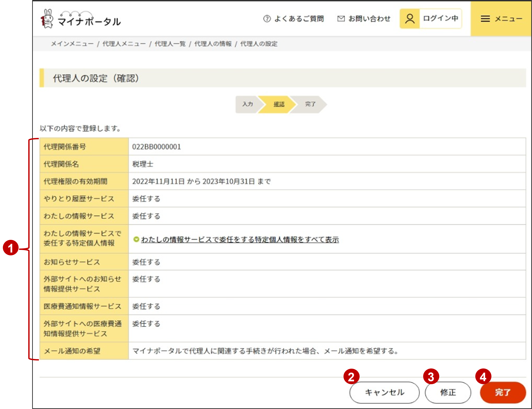Click the 修正 button
The width and height of the screenshot is (532, 409).
[x=448, y=392]
